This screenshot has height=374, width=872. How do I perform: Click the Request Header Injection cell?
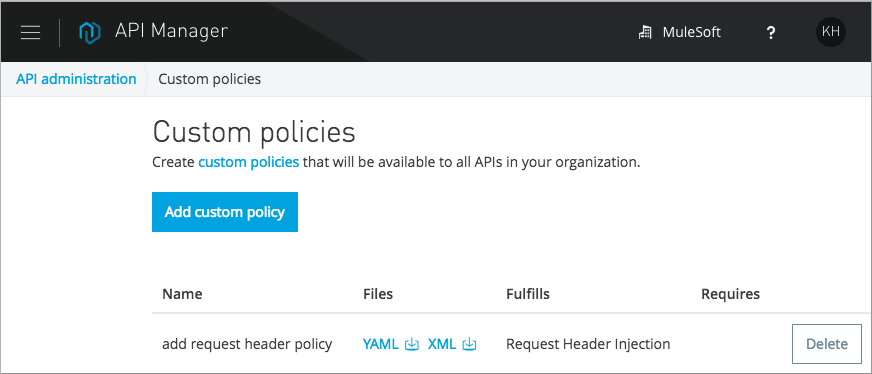[x=588, y=344]
